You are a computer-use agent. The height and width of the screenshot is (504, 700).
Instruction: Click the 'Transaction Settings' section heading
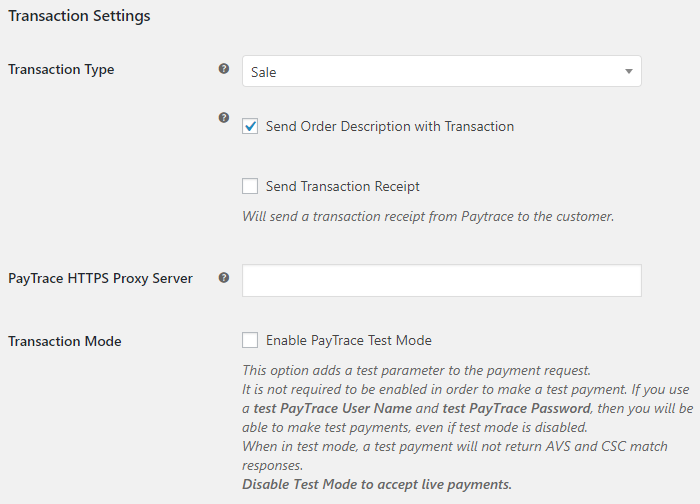coord(79,16)
